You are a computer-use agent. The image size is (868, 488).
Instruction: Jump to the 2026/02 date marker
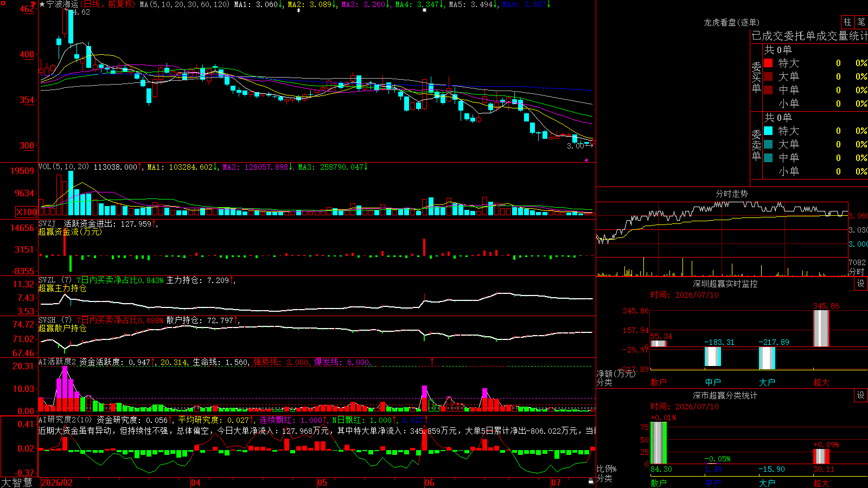(57, 483)
